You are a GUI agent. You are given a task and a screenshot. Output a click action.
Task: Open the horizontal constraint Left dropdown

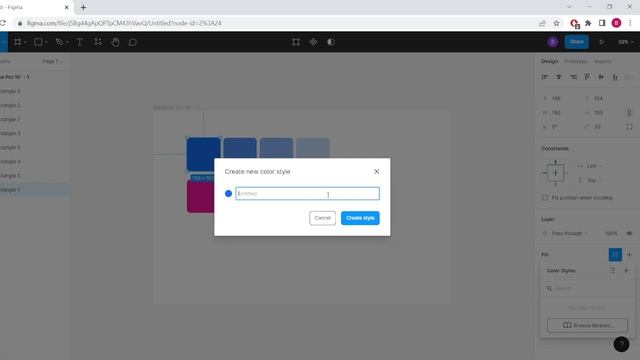589,166
